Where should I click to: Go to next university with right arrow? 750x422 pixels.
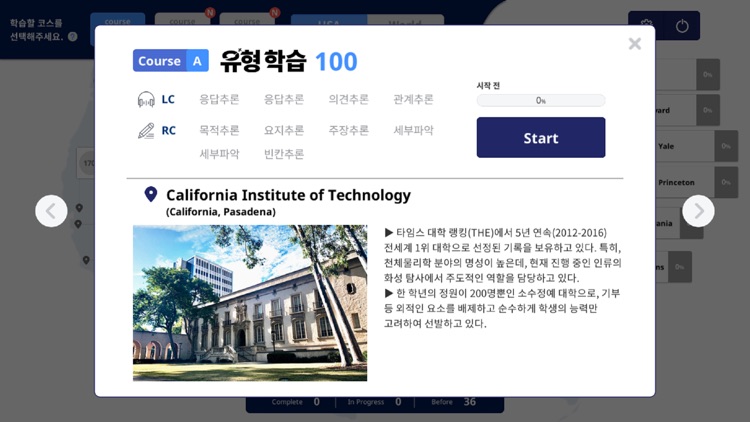click(x=698, y=211)
